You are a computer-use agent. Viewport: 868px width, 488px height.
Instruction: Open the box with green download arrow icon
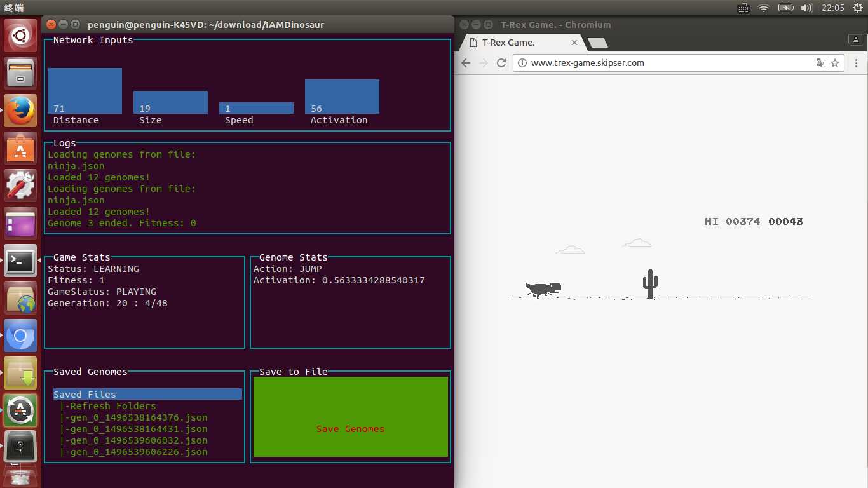click(x=20, y=373)
